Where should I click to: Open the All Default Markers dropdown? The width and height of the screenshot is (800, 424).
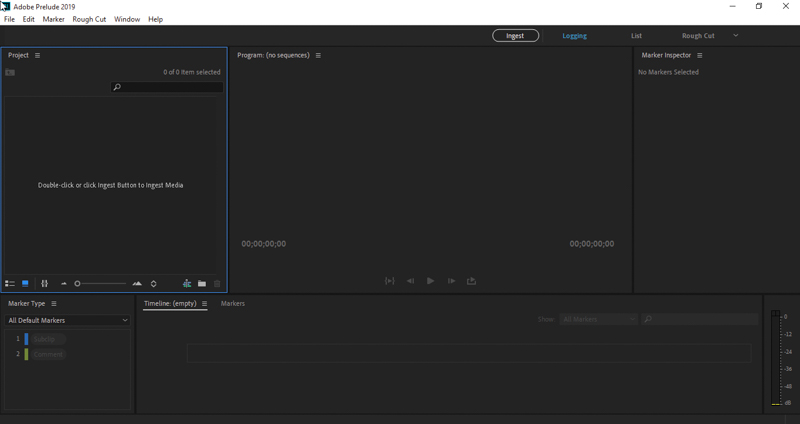pyautogui.click(x=68, y=320)
